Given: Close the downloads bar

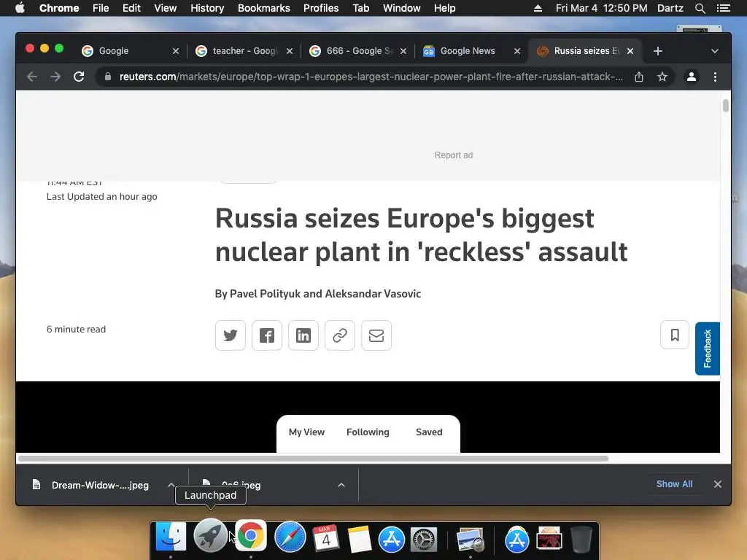Looking at the screenshot, I should point(718,484).
